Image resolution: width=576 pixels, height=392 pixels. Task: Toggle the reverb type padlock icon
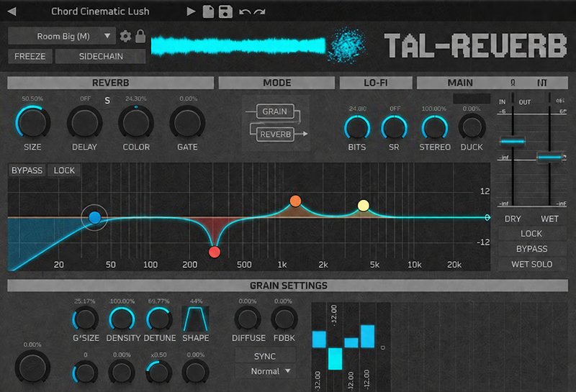140,37
